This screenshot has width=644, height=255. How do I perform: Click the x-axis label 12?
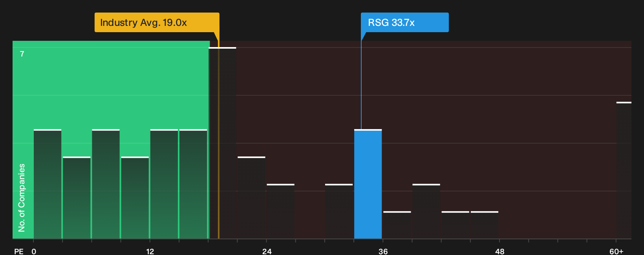150,251
